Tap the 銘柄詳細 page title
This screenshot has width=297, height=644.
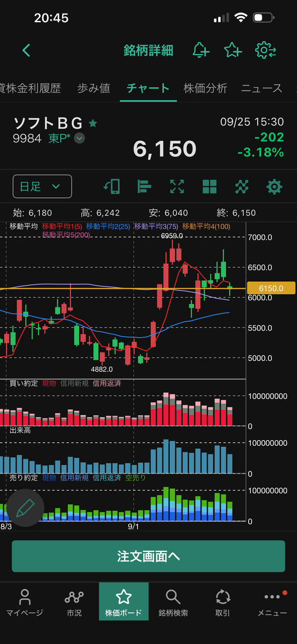tap(148, 50)
